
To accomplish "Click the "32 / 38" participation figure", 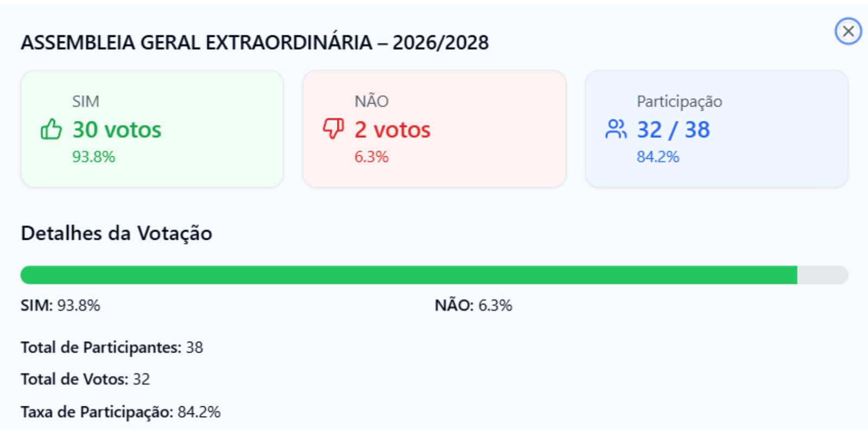I will pyautogui.click(x=673, y=130).
